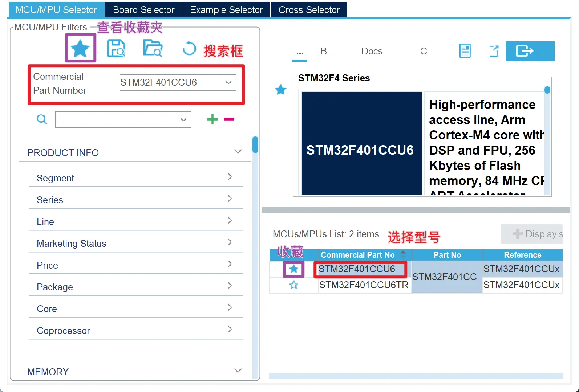
Task: Open the Cross Selector tab
Action: [x=309, y=10]
